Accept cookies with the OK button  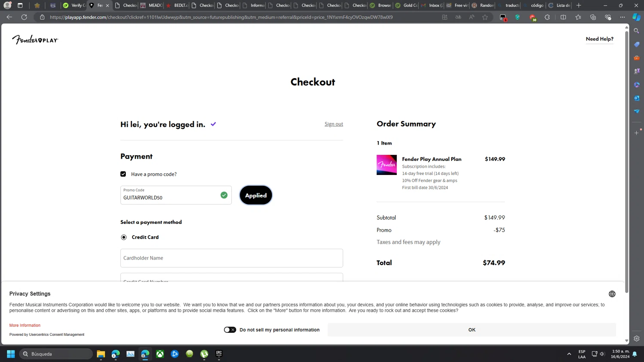pos(471,330)
